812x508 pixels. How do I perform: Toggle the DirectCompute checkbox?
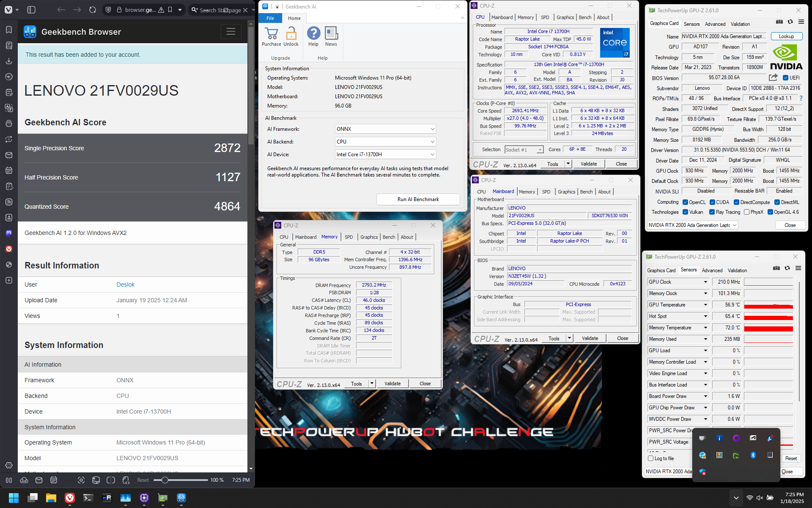[x=736, y=202]
